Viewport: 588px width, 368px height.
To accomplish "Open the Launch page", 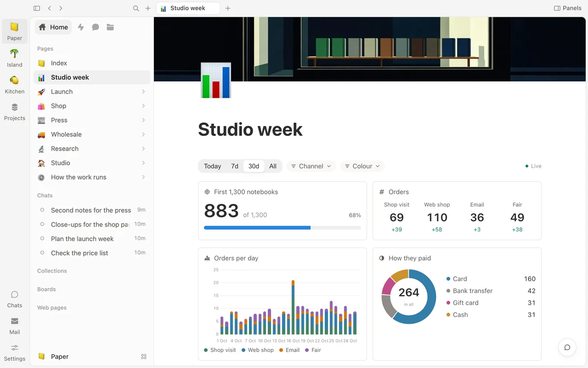I will pos(92,91).
